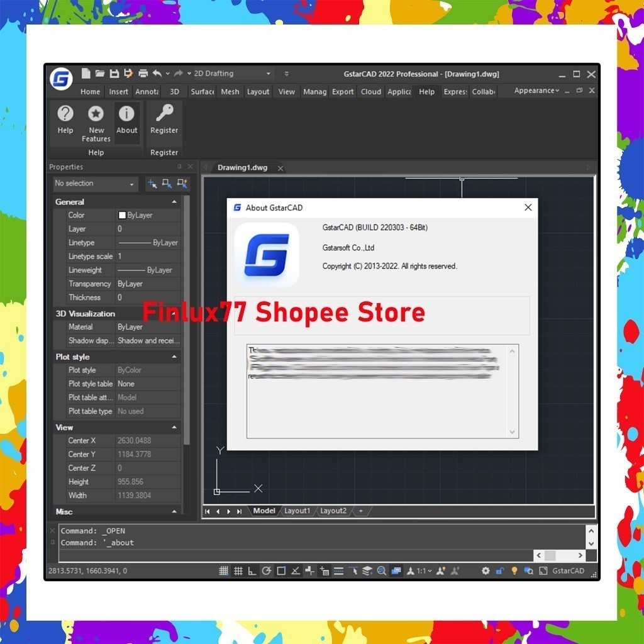This screenshot has height=644, width=644.
Task: Click the Undo arrow icon
Action: pyautogui.click(x=157, y=74)
